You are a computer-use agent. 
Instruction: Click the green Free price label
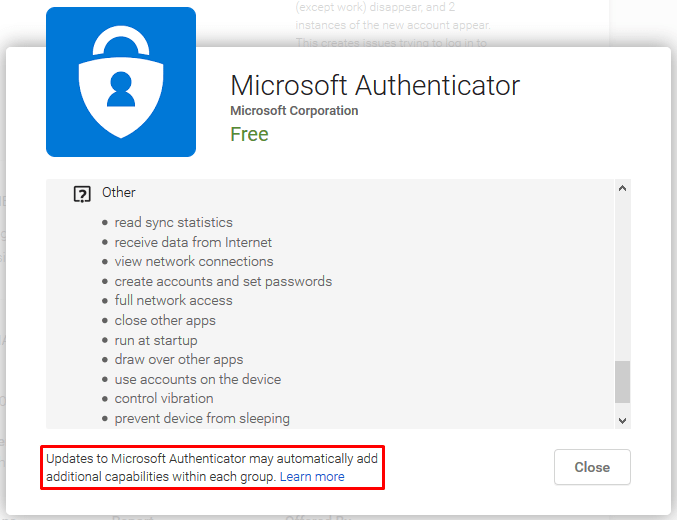tap(249, 134)
